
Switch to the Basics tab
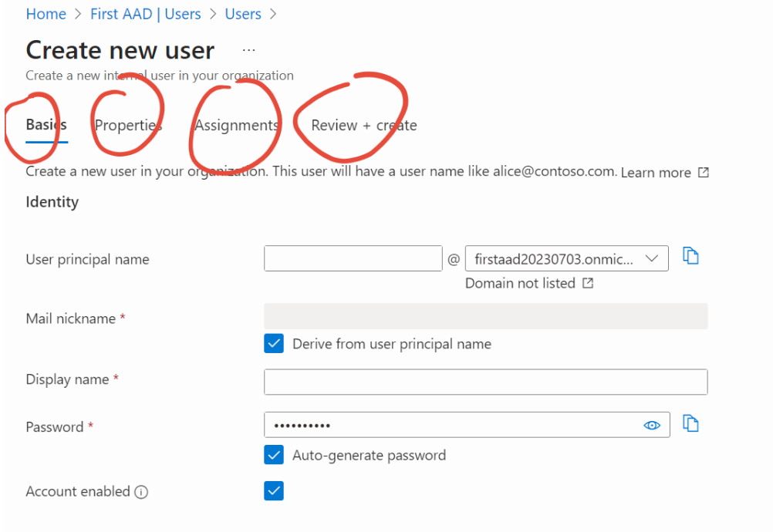tap(45, 124)
